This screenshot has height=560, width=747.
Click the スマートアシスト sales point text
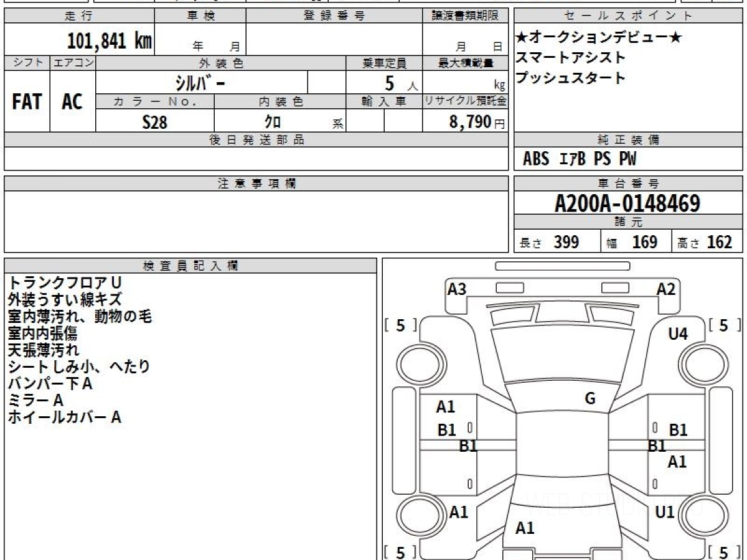570,57
